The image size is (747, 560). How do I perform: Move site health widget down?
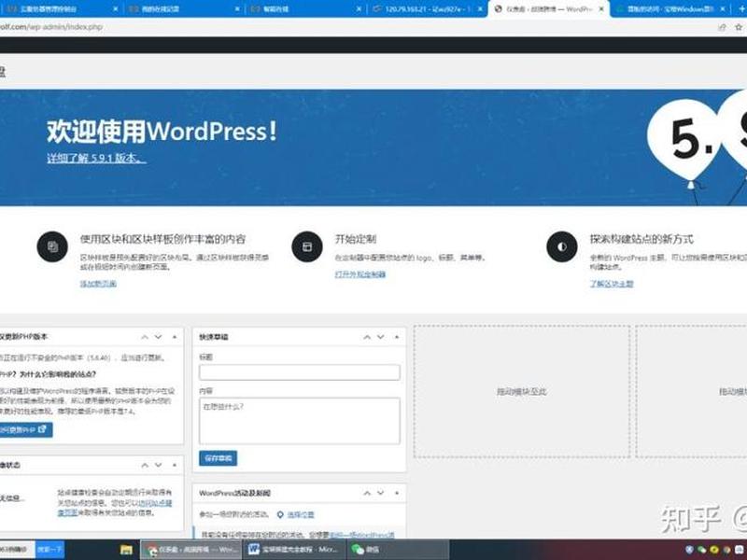pyautogui.click(x=158, y=465)
